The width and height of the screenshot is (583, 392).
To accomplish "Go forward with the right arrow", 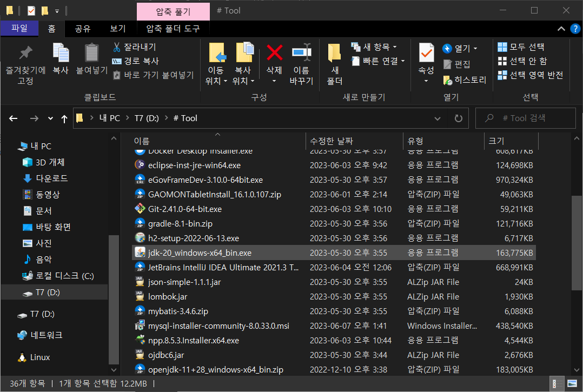I will coord(34,118).
